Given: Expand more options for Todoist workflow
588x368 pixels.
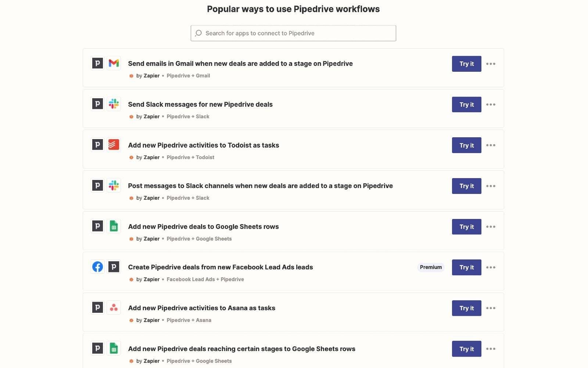Looking at the screenshot, I should coord(491,145).
